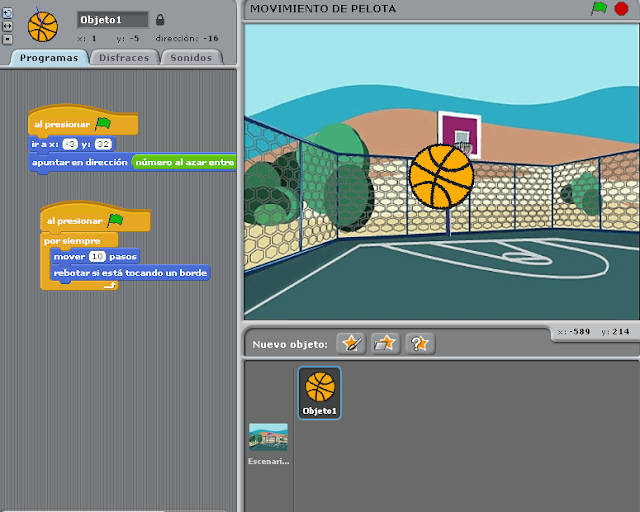Click the green flag icon in second hat block
The image size is (640, 512).
click(x=115, y=220)
